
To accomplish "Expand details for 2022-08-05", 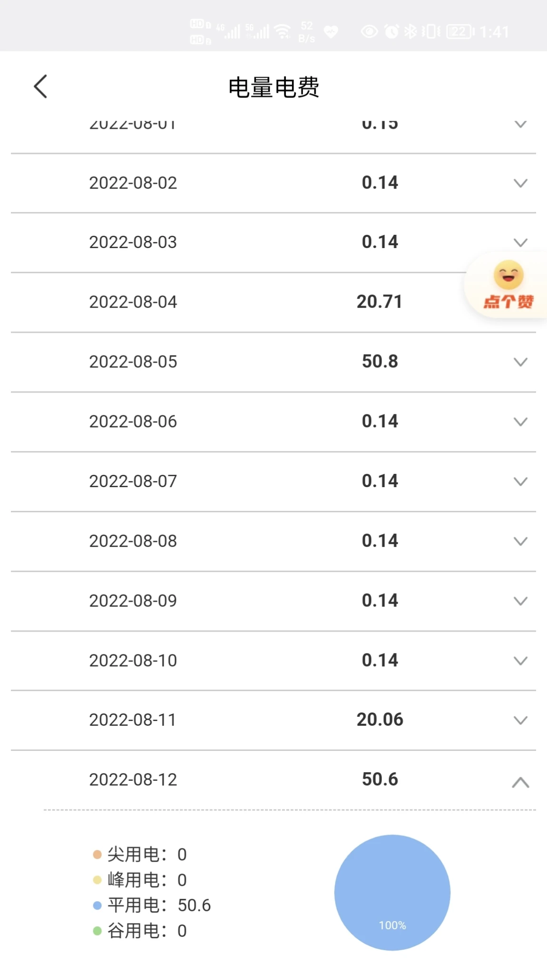I will click(520, 362).
